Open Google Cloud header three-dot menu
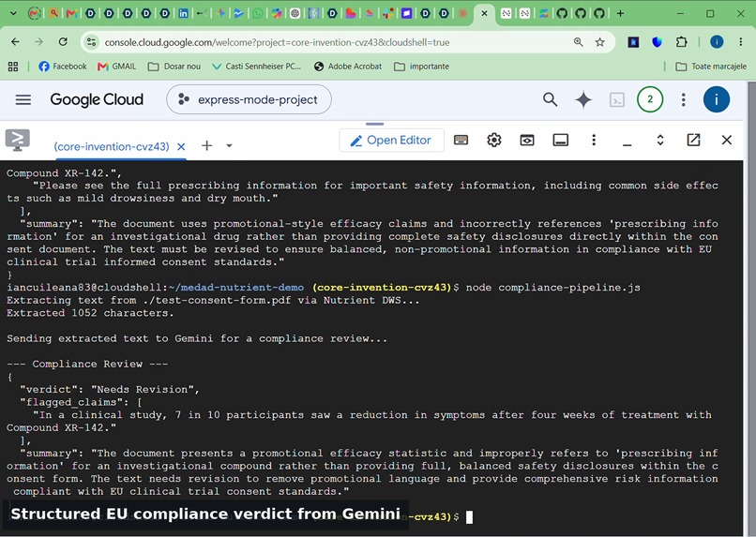756x537 pixels. 683,99
